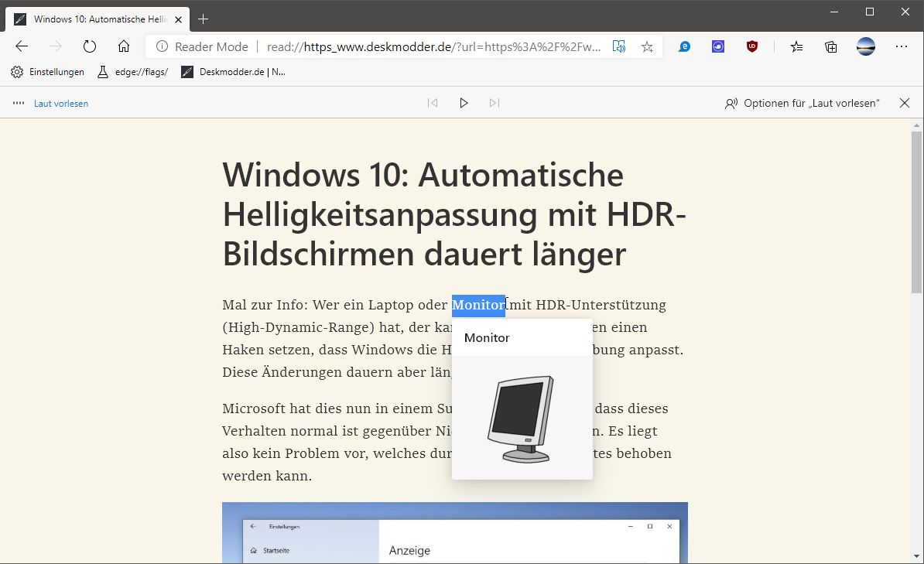Click the site information icon in address bar
Image resolution: width=924 pixels, height=564 pixels.
click(x=162, y=46)
